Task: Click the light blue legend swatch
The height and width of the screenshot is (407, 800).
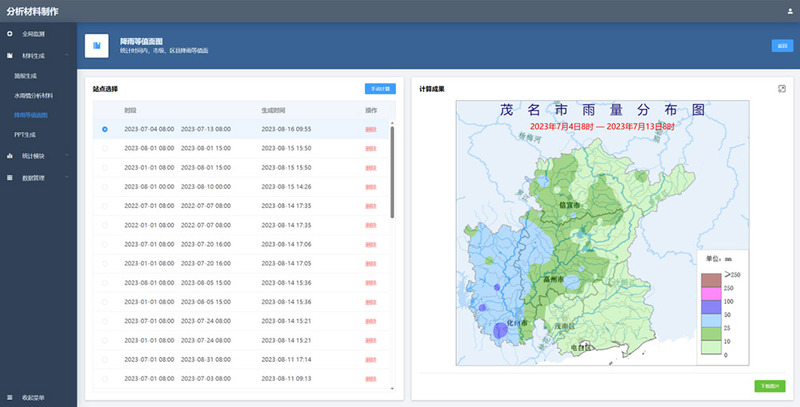Action: point(711,320)
